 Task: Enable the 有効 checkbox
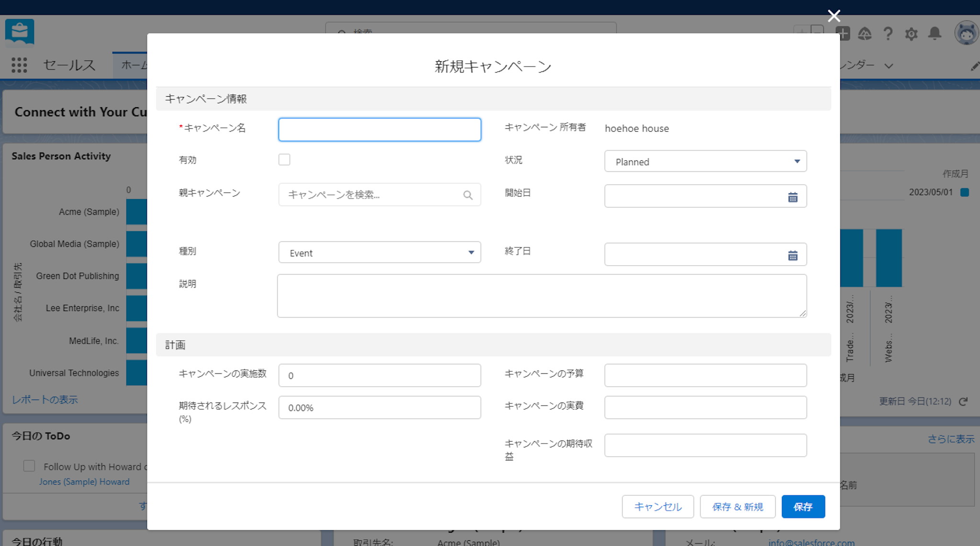click(284, 160)
